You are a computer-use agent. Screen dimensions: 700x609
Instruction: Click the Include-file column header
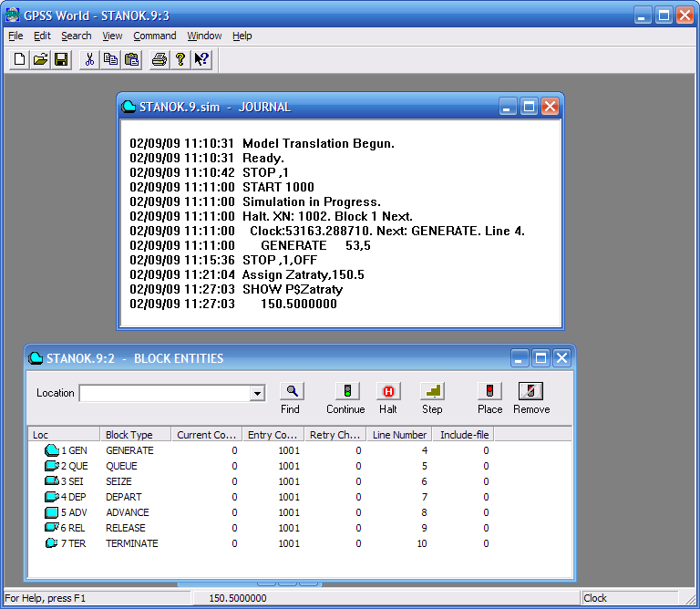coord(464,435)
